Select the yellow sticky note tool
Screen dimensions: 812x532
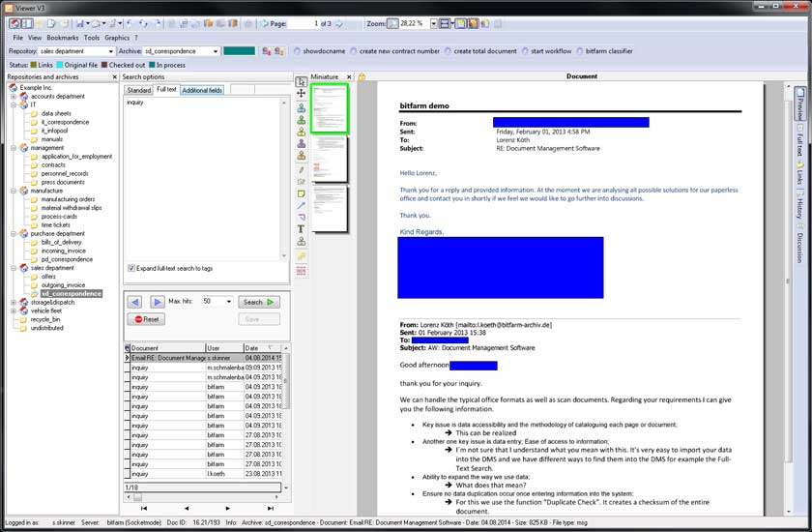click(301, 193)
